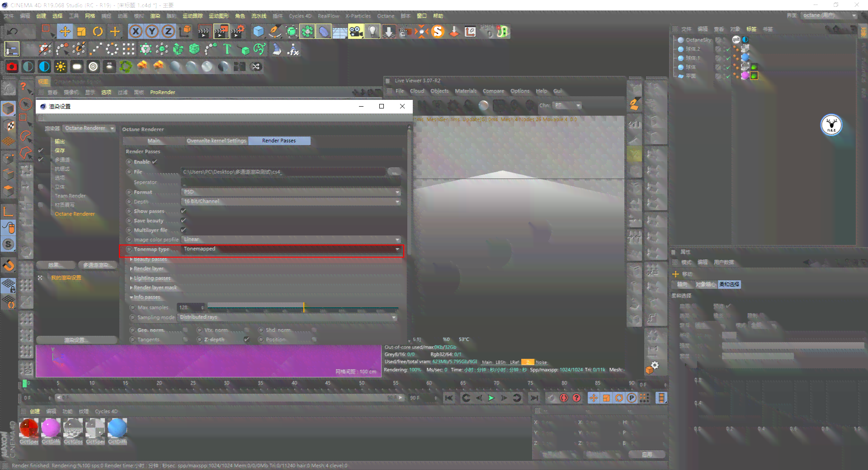Toggle Y axis lock
The image size is (868, 470).
click(152, 32)
